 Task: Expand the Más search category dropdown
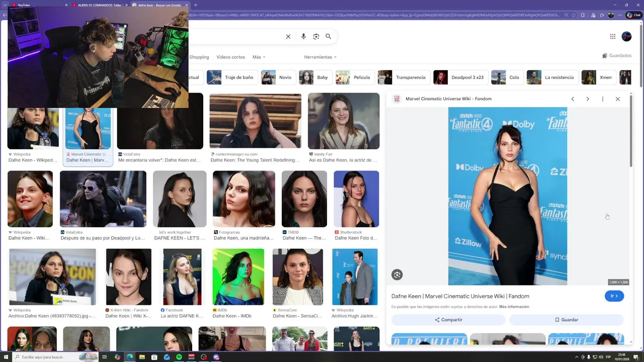click(259, 57)
